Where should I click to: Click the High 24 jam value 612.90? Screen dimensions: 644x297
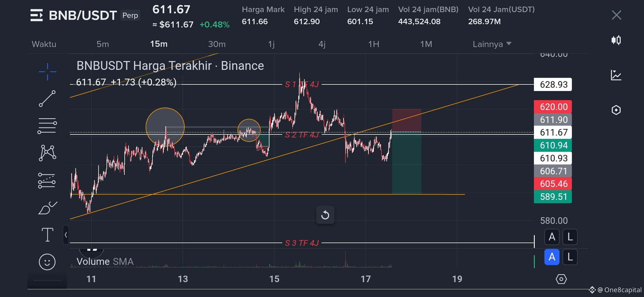[x=307, y=21]
